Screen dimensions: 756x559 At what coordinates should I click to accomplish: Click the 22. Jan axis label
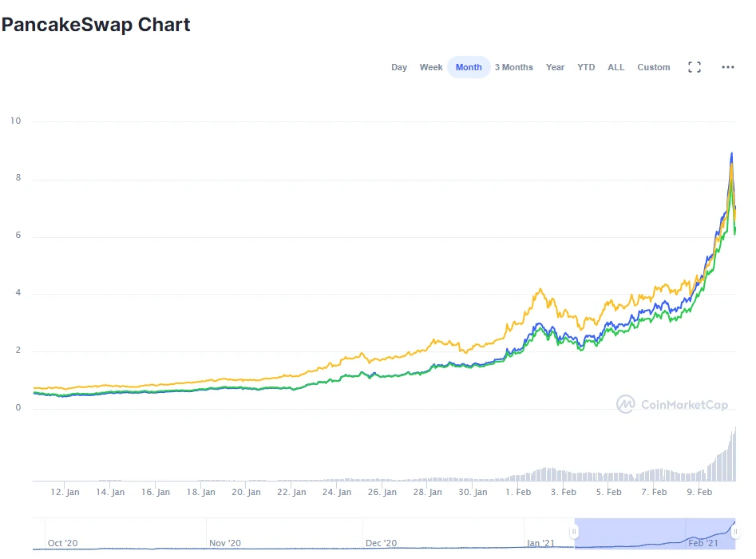pyautogui.click(x=291, y=492)
